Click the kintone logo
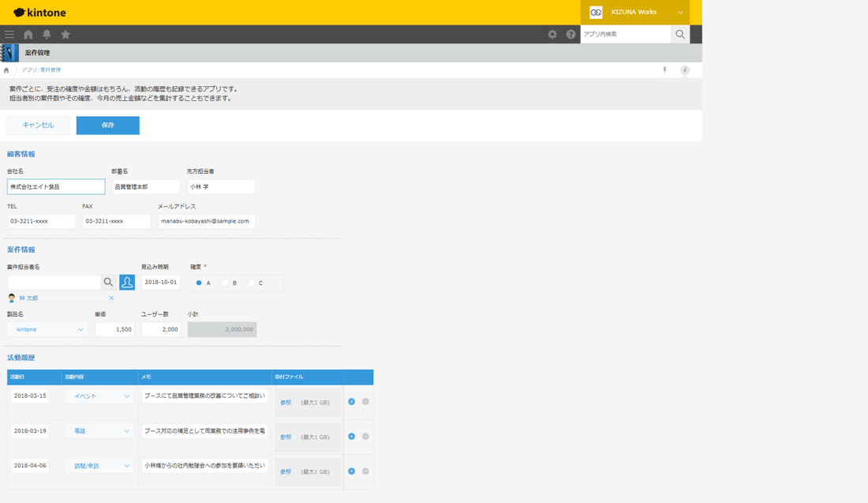 point(39,12)
